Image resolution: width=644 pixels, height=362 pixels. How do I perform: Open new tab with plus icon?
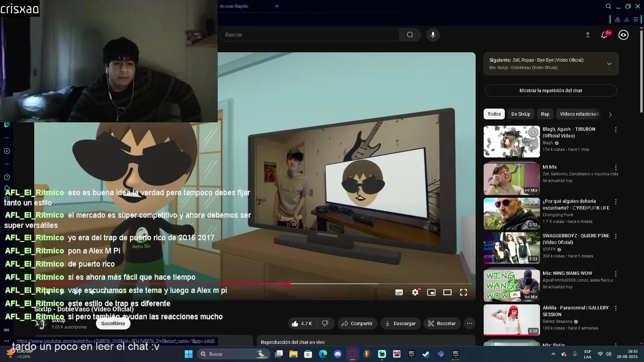click(277, 6)
